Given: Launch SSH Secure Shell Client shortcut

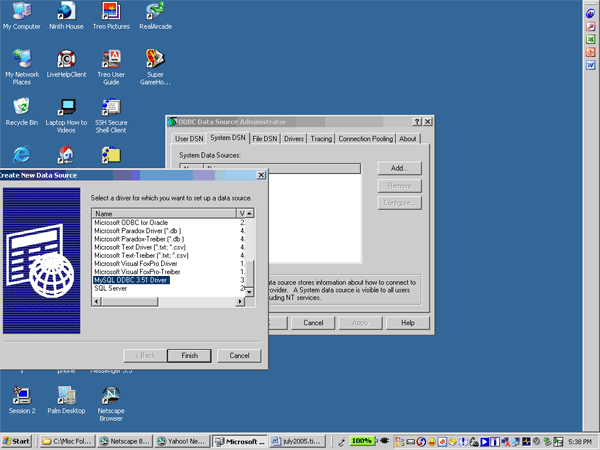Looking at the screenshot, I should click(x=111, y=115).
